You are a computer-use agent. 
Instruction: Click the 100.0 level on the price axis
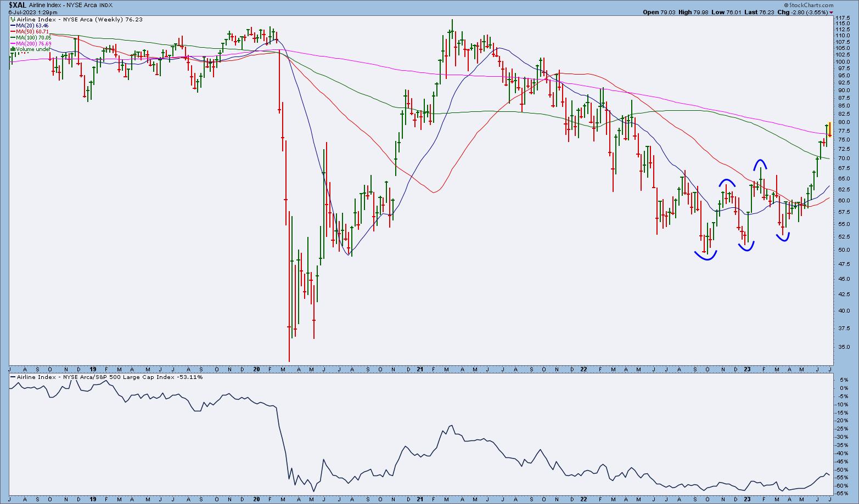point(843,62)
